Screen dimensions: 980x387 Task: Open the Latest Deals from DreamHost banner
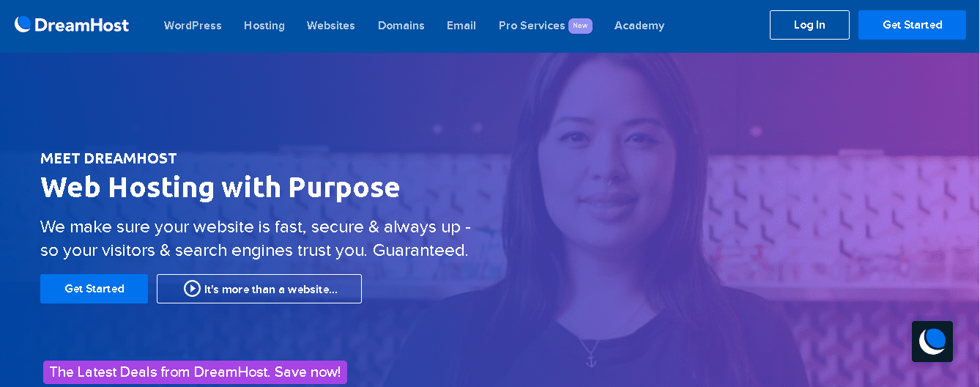(x=195, y=372)
